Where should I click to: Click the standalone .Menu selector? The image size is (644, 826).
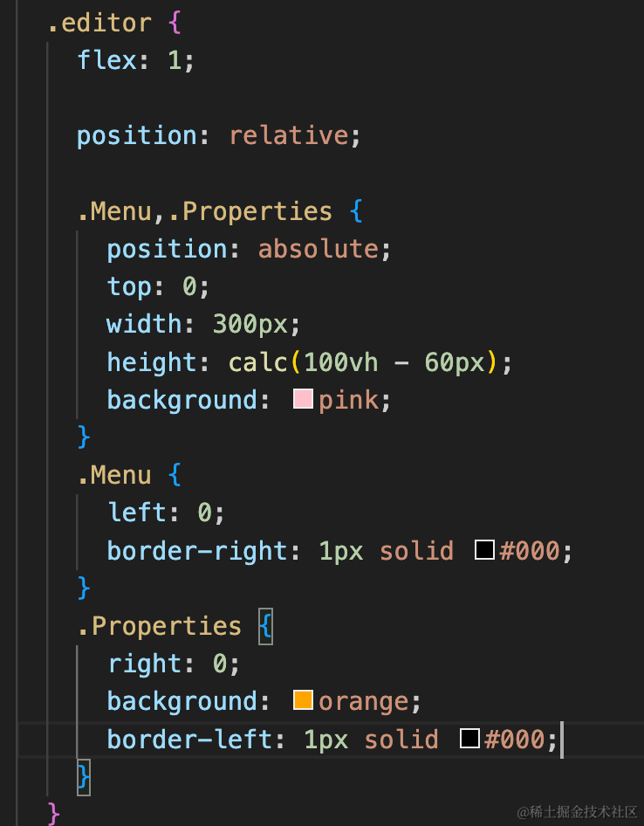point(114,475)
